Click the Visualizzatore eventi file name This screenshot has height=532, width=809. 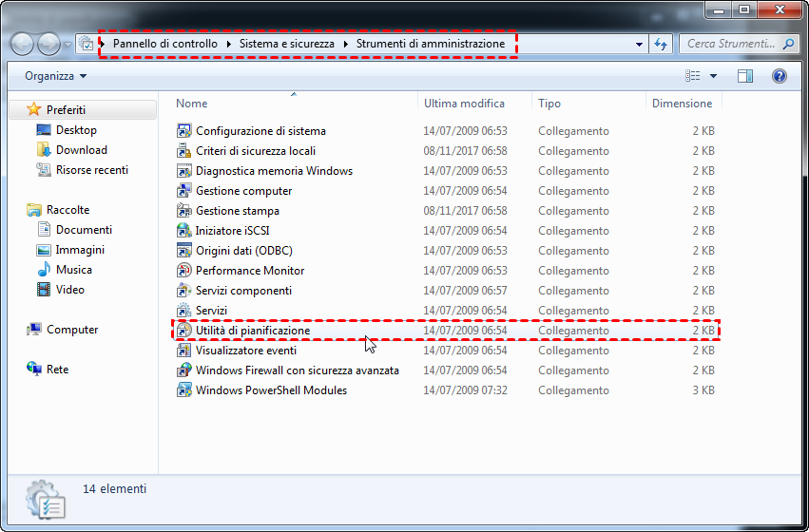tap(246, 351)
